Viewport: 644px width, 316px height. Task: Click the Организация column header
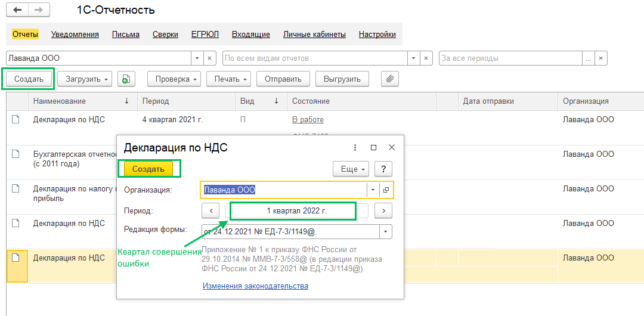[600, 101]
